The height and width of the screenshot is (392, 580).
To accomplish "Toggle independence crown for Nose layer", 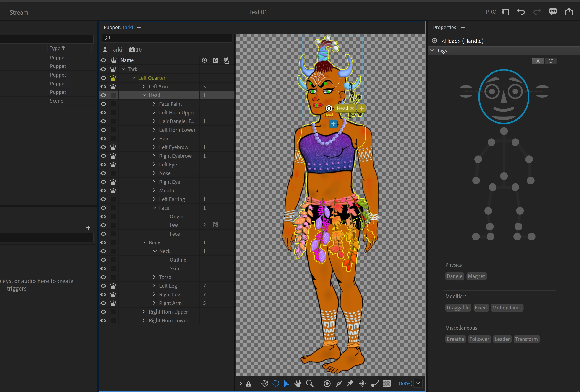I will coord(113,173).
